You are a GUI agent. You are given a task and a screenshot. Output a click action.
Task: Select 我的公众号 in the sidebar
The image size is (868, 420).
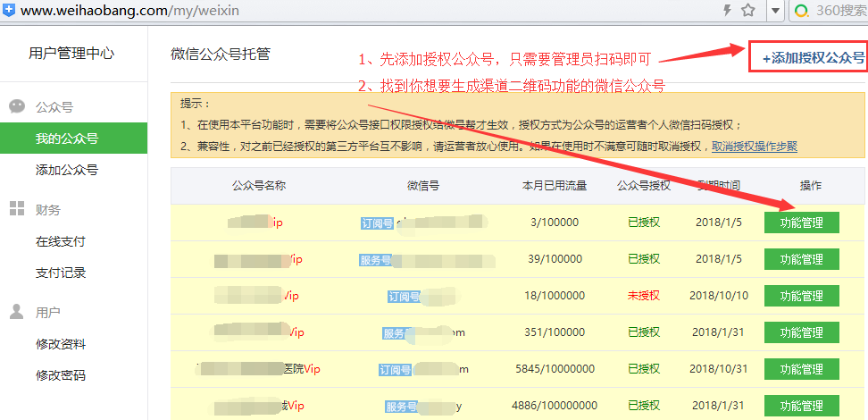pyautogui.click(x=73, y=138)
